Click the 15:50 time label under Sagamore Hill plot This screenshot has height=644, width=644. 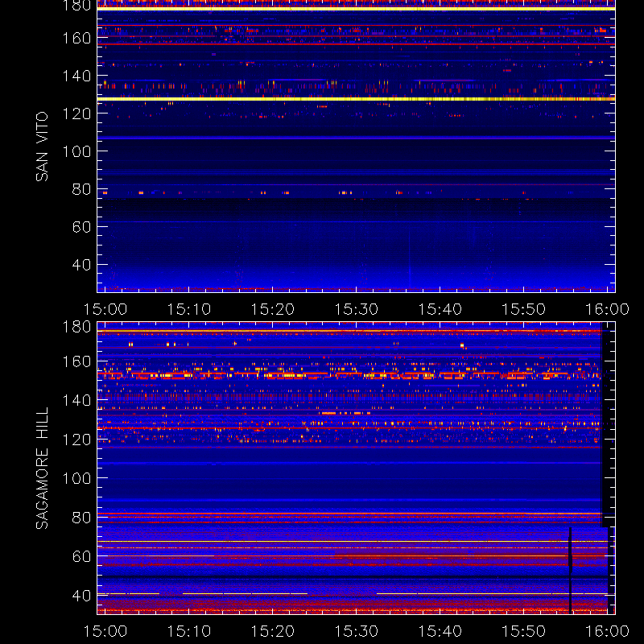524,631
